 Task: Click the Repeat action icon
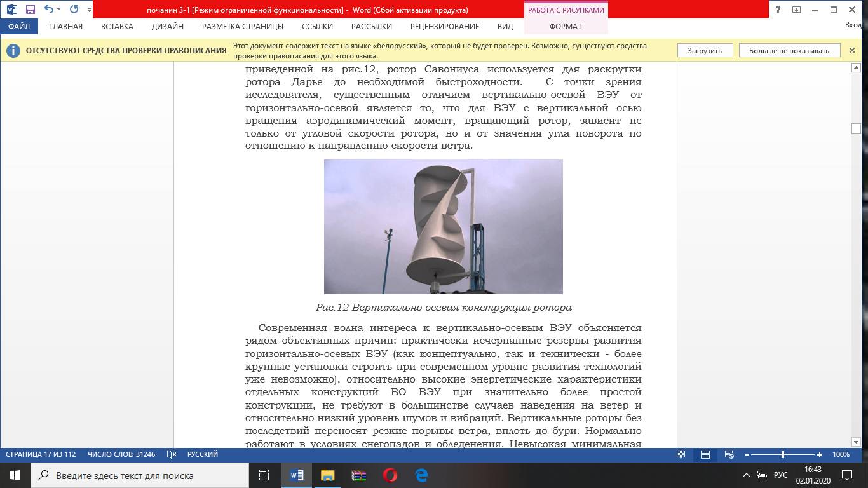(x=74, y=10)
